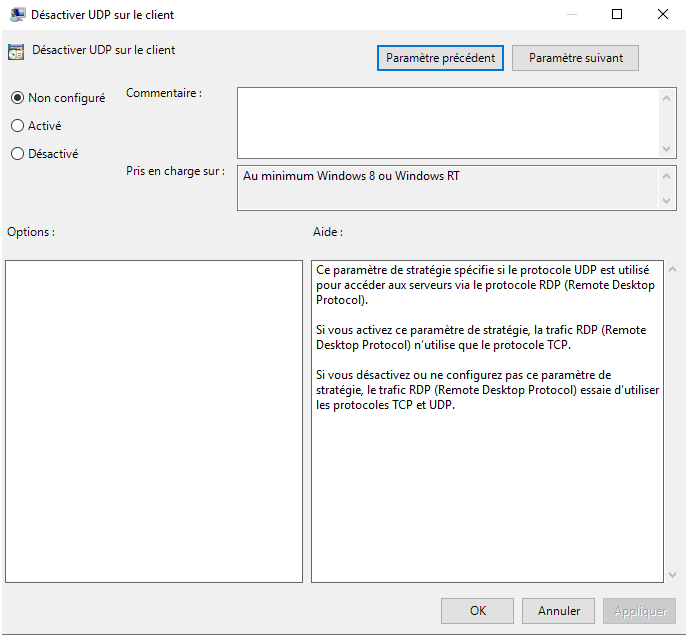This screenshot has height=637, width=687.
Task: Click the Pris en charge sur scroll down arrow
Action: coord(666,201)
